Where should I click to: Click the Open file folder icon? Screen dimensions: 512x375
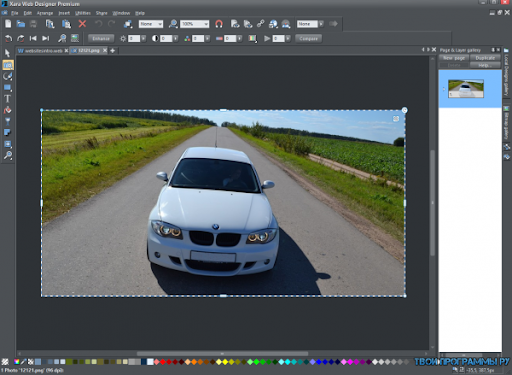pyautogui.click(x=21, y=24)
